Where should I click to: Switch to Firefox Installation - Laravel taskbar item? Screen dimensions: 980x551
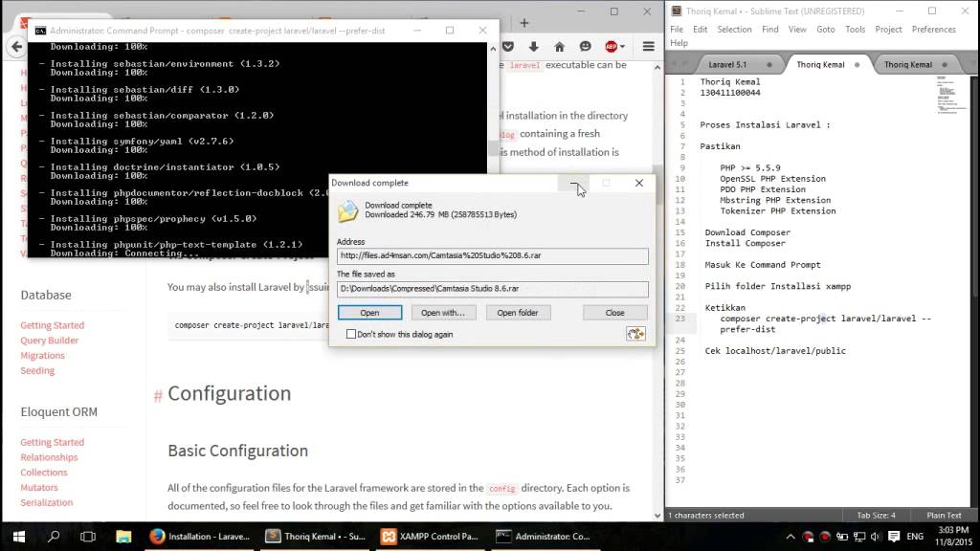point(200,537)
